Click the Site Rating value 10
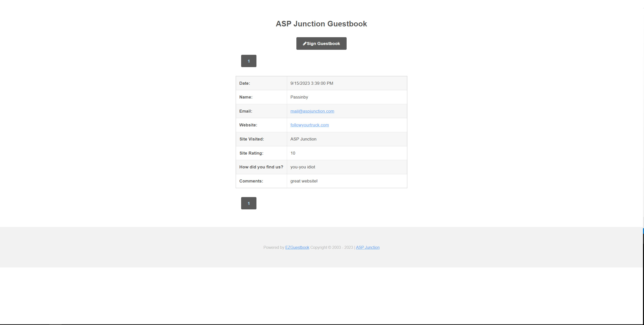Image resolution: width=644 pixels, height=325 pixels. (x=293, y=153)
